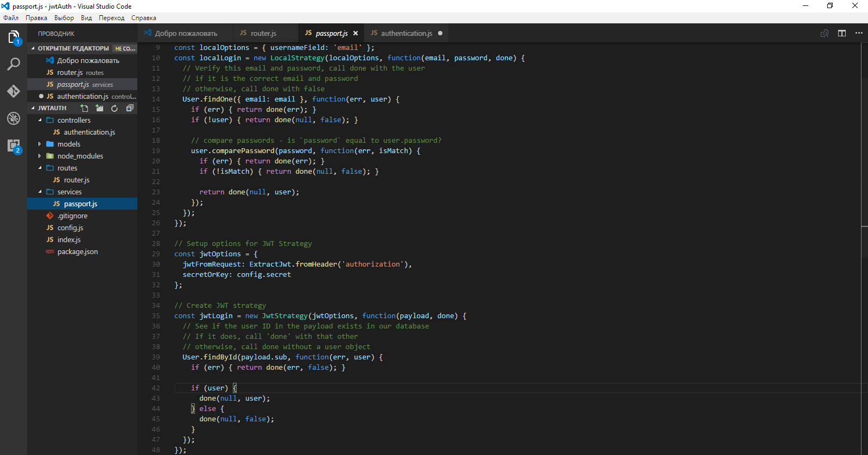
Task: Click the ПРОВОДНИК panel title
Action: point(56,34)
